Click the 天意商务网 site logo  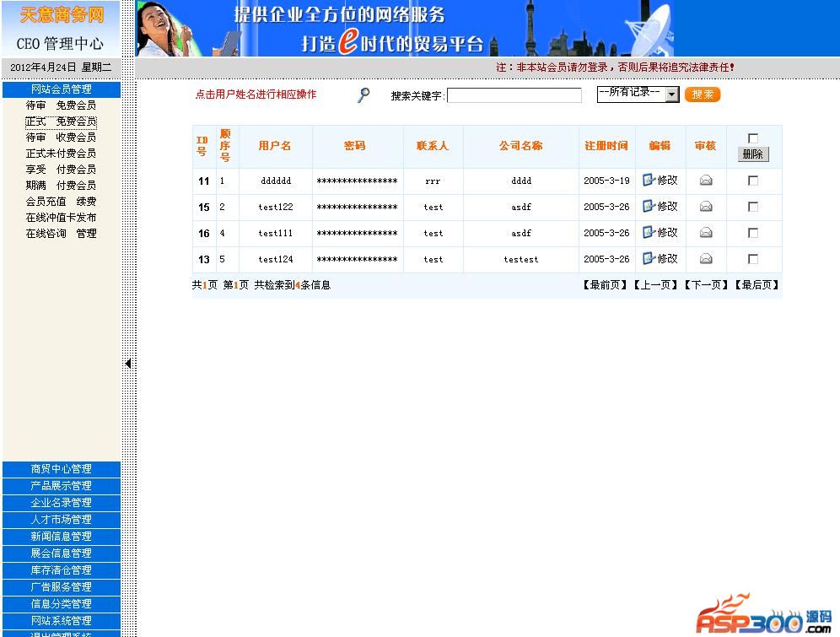(x=62, y=14)
